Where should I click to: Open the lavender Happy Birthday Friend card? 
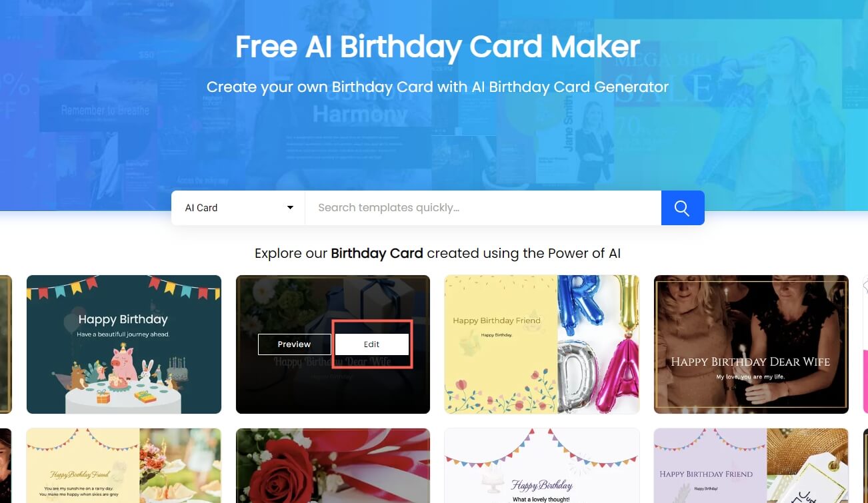tap(751, 466)
